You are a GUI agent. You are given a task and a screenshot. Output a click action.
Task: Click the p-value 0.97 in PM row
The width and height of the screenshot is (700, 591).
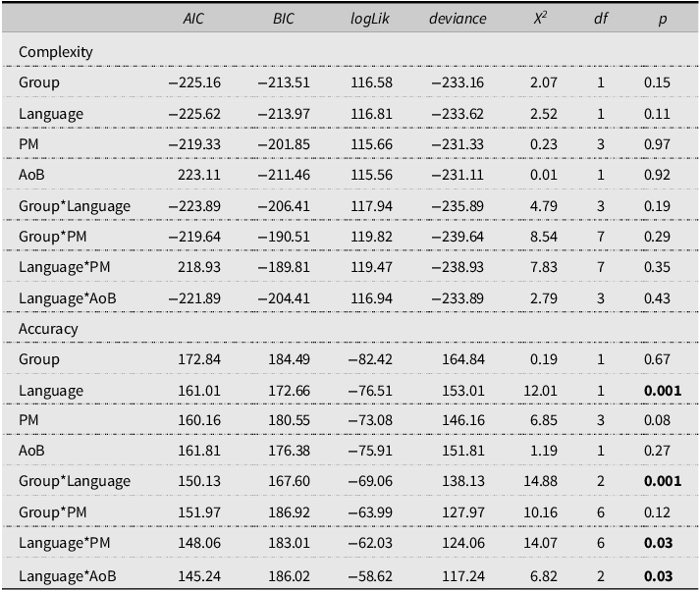pos(657,144)
